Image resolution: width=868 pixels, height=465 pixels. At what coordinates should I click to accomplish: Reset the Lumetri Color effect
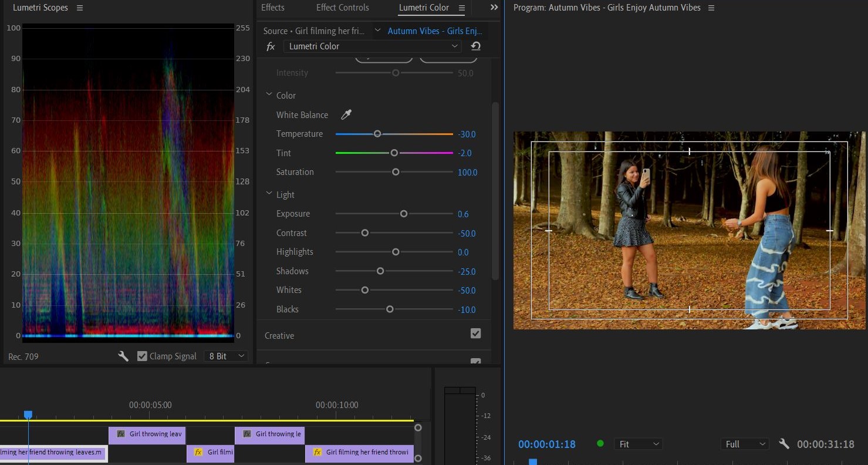point(476,46)
